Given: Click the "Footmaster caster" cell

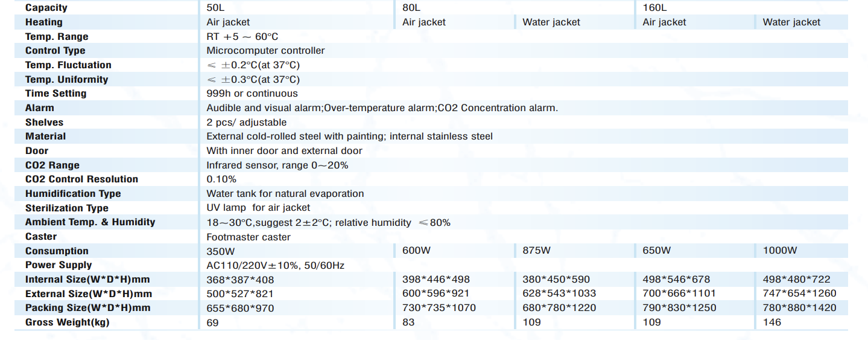Looking at the screenshot, I should (249, 237).
